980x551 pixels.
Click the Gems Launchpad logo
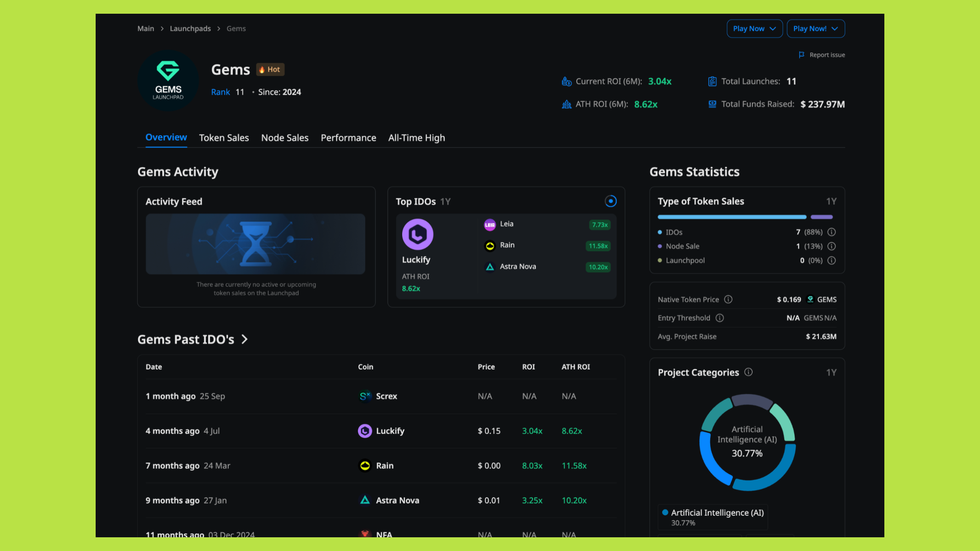(x=168, y=81)
